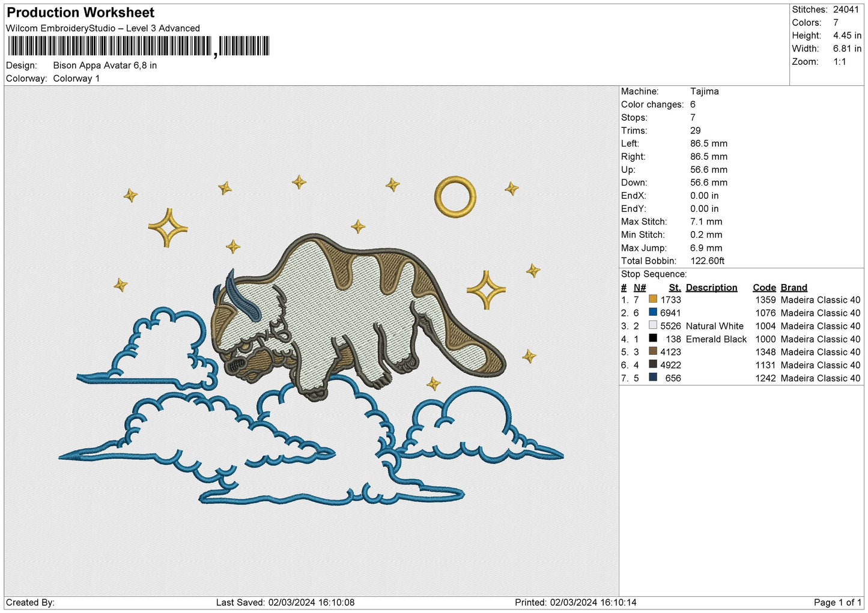The height and width of the screenshot is (613, 868).
Task: Click the N# column header
Action: (640, 288)
